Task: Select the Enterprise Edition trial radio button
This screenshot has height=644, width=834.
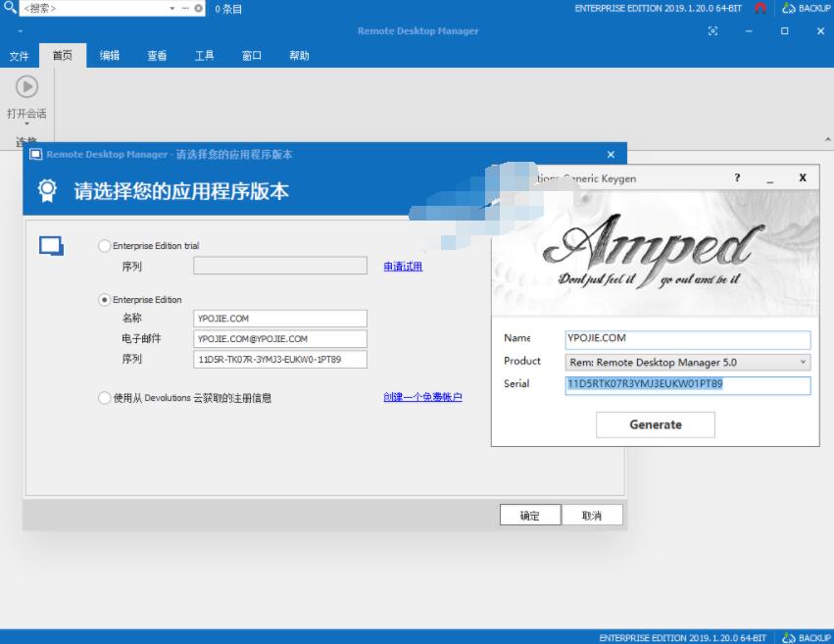Action: [104, 246]
